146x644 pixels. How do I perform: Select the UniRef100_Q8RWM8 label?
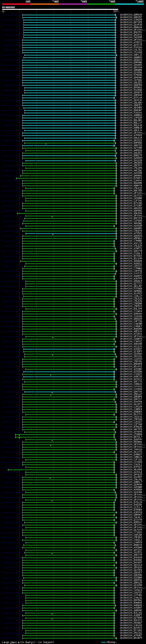(x=131, y=70)
